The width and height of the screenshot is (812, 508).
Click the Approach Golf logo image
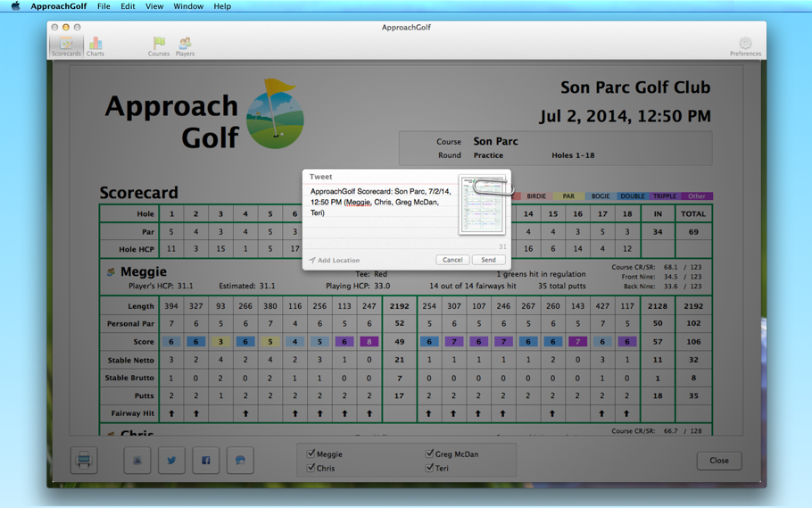(x=275, y=114)
